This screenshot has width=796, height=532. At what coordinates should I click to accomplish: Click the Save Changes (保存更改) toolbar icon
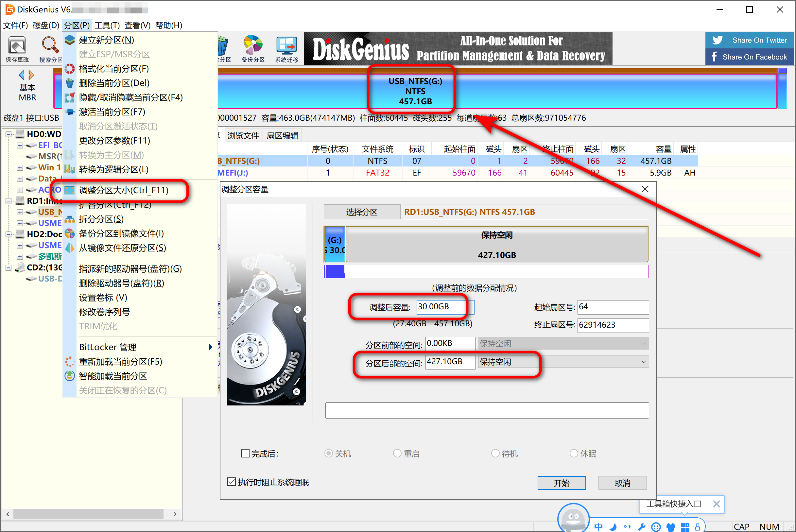tap(17, 46)
